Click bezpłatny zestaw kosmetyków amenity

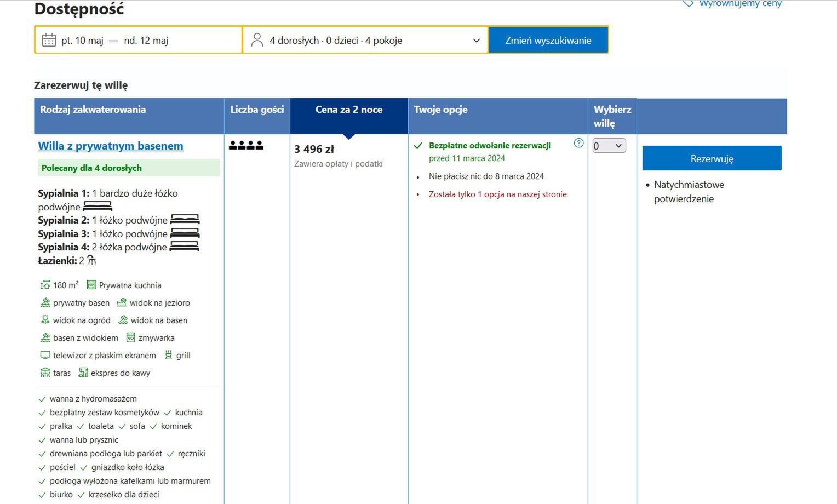coord(105,413)
